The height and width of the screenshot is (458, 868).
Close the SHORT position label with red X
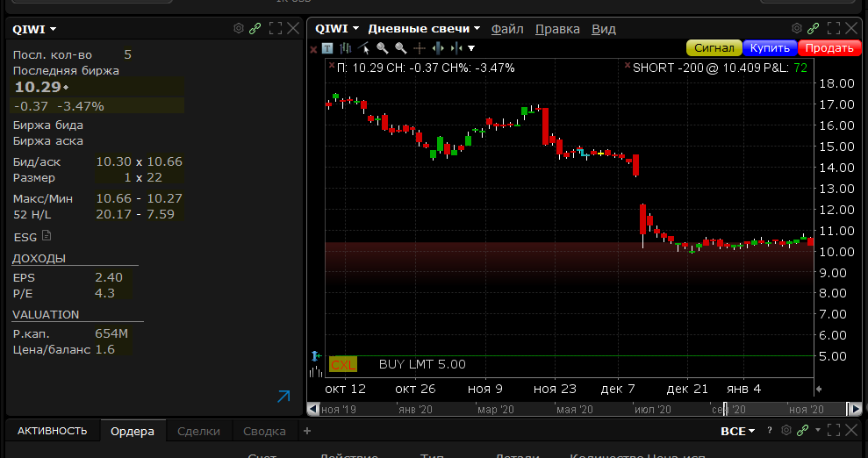[628, 65]
